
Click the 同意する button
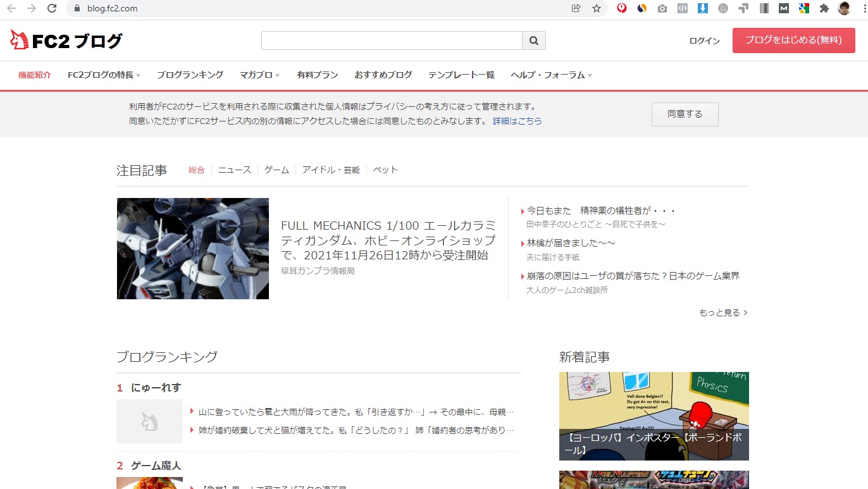pyautogui.click(x=685, y=115)
